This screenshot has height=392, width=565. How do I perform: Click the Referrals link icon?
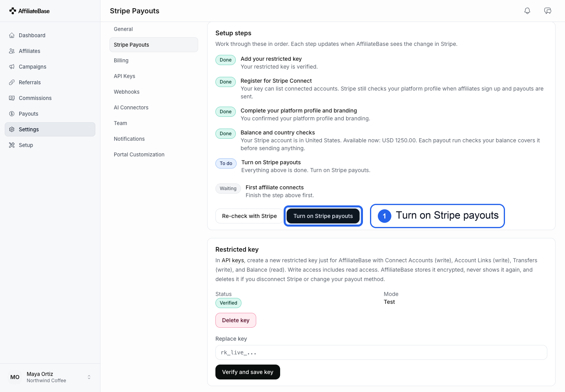coord(12,82)
